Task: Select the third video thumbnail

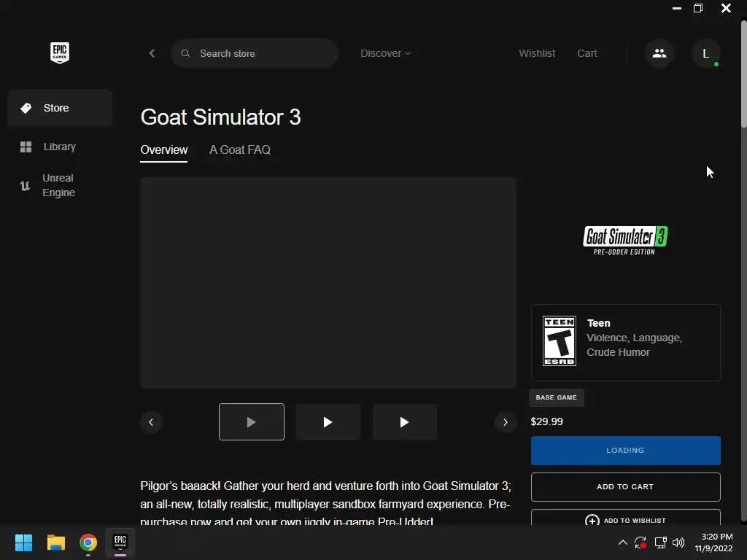Action: 404,422
